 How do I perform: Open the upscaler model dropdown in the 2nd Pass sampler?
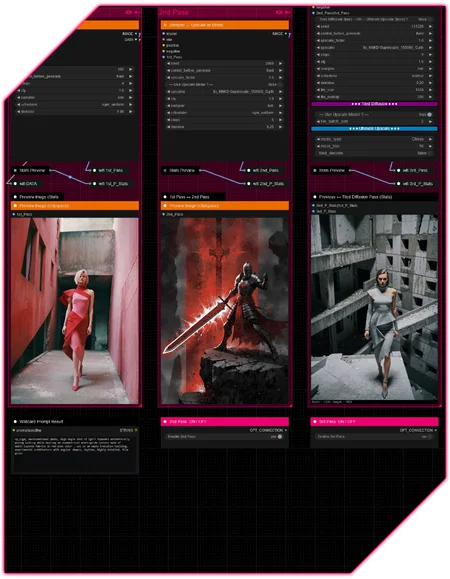[x=224, y=92]
